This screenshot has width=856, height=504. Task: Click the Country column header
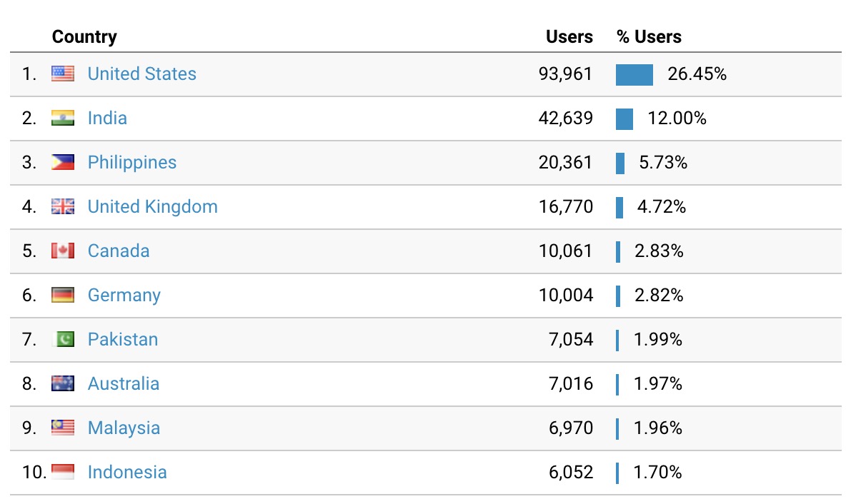pos(84,36)
